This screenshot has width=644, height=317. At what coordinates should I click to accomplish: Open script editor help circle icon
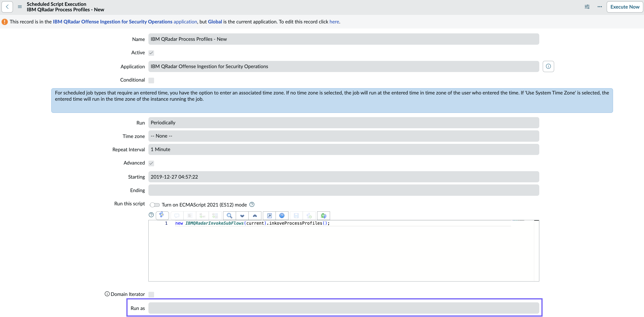pos(151,215)
